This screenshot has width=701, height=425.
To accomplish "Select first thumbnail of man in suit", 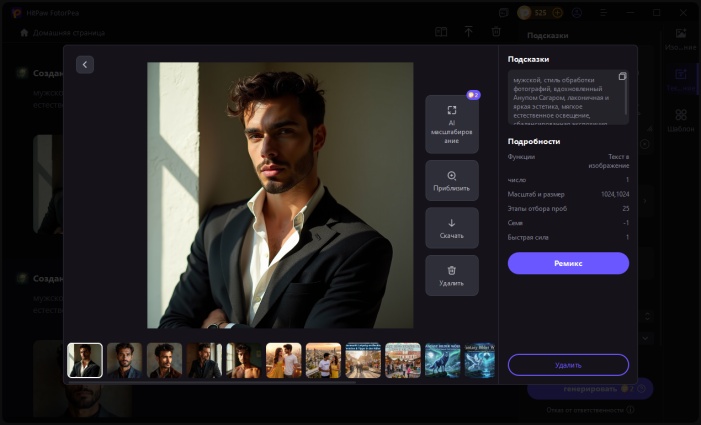I will coord(85,360).
